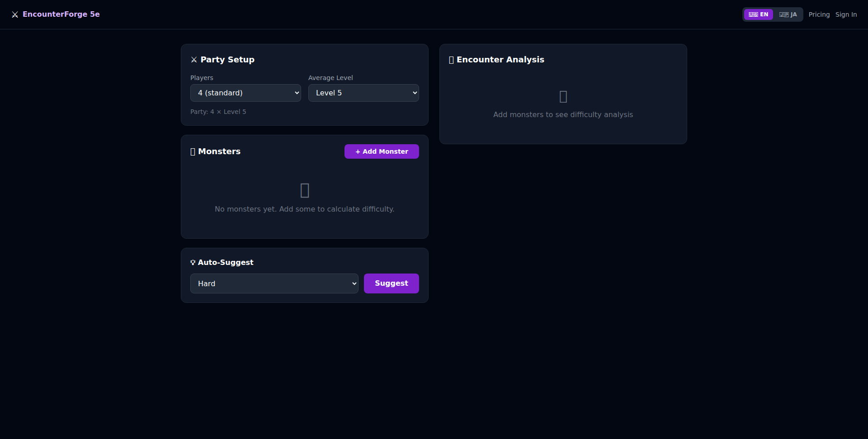Switch language to JA
Viewport: 868px width, 439px height.
[x=788, y=14]
